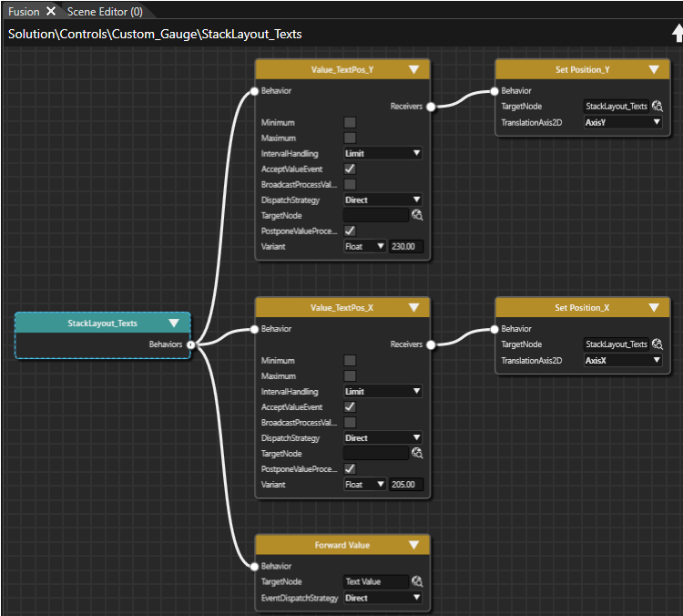The width and height of the screenshot is (683, 616).
Task: Open IntervalHandling dropdown in Value_TextPos_X
Action: (382, 391)
